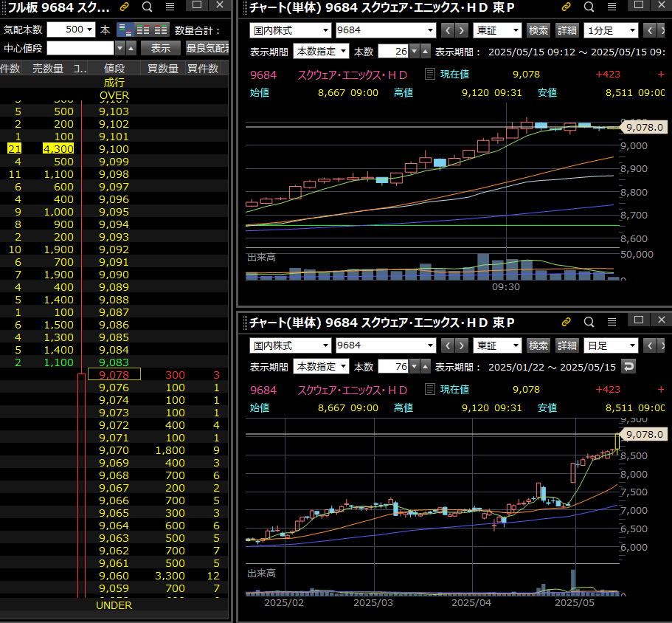Click 詳細 button in 日足 chart
The height and width of the screenshot is (623, 672).
pyautogui.click(x=567, y=345)
